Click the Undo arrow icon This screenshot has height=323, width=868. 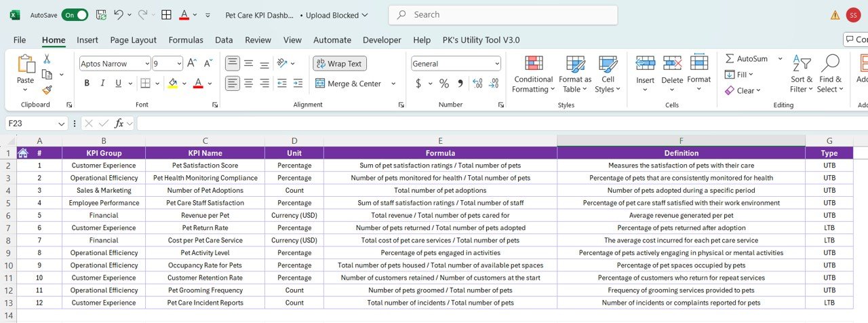[x=119, y=14]
